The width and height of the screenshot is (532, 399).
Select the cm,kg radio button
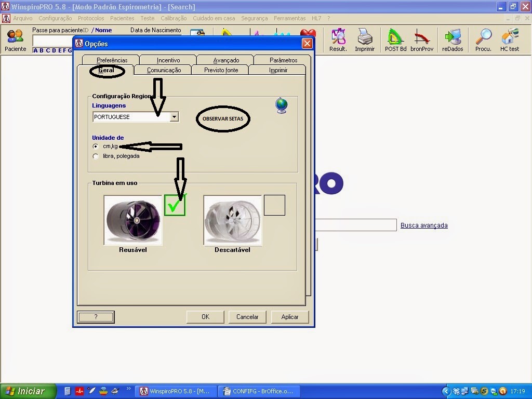click(x=96, y=147)
